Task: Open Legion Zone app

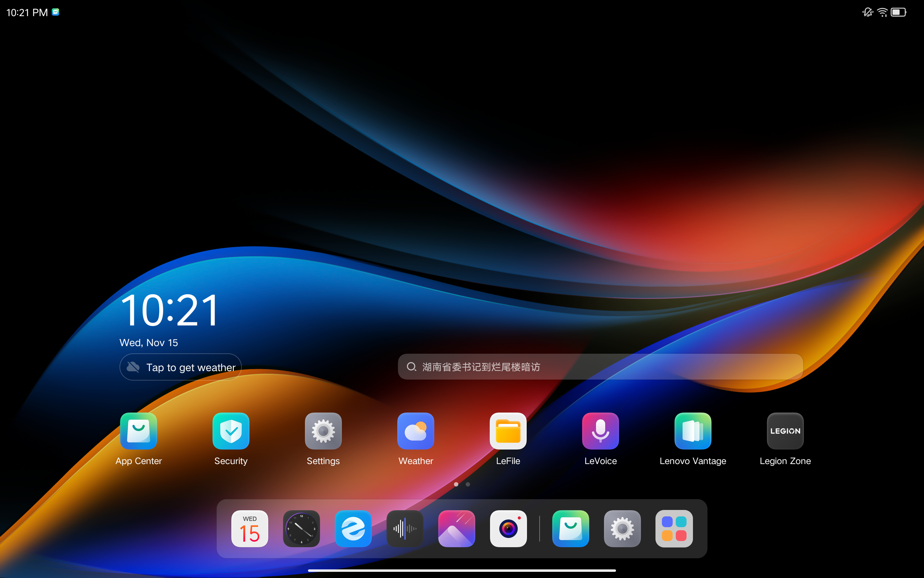Action: pyautogui.click(x=785, y=431)
